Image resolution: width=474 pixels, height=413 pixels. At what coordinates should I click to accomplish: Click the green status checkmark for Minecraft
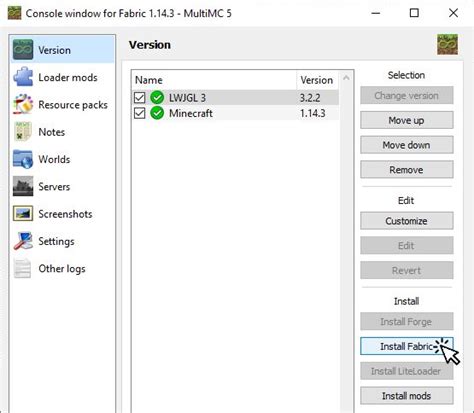[157, 113]
